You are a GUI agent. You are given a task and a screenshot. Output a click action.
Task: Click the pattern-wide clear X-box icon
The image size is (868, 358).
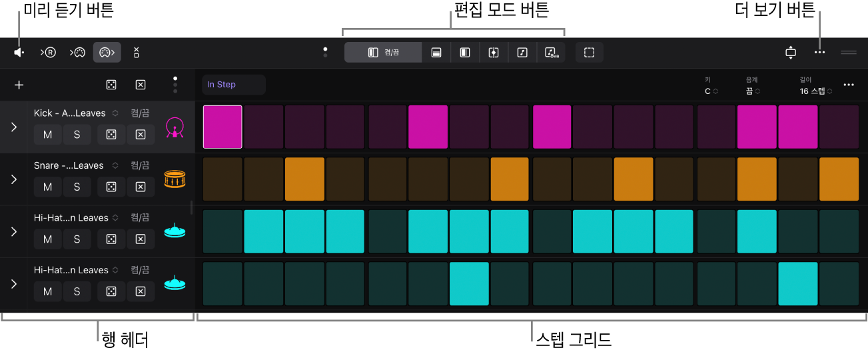(141, 85)
